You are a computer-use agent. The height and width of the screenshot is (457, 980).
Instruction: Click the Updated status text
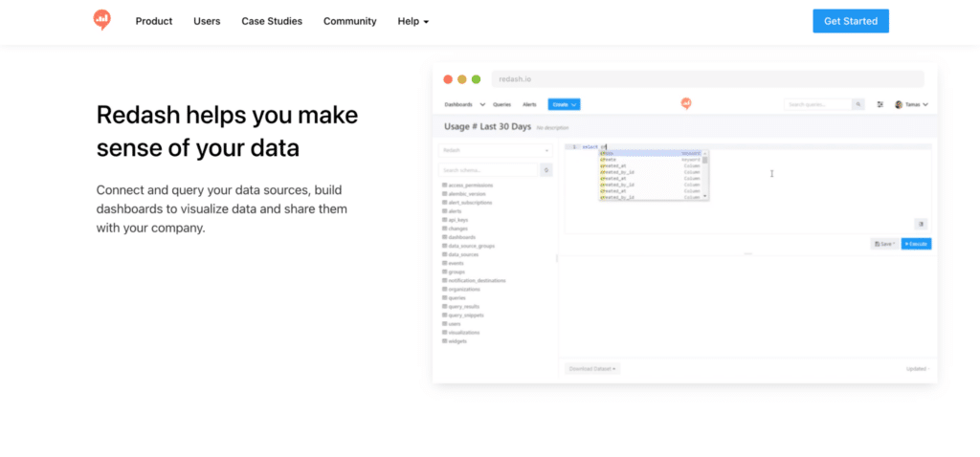pyautogui.click(x=918, y=369)
